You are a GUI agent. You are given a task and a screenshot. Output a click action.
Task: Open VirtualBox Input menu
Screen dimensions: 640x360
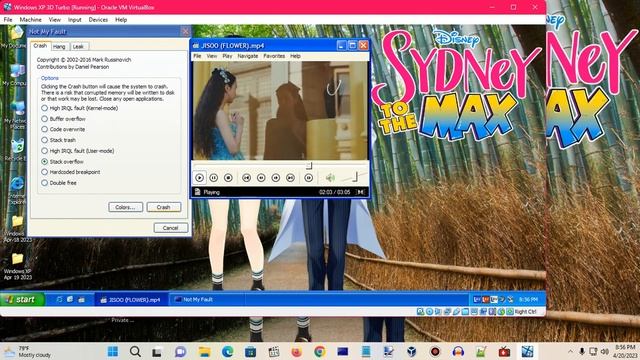75,20
